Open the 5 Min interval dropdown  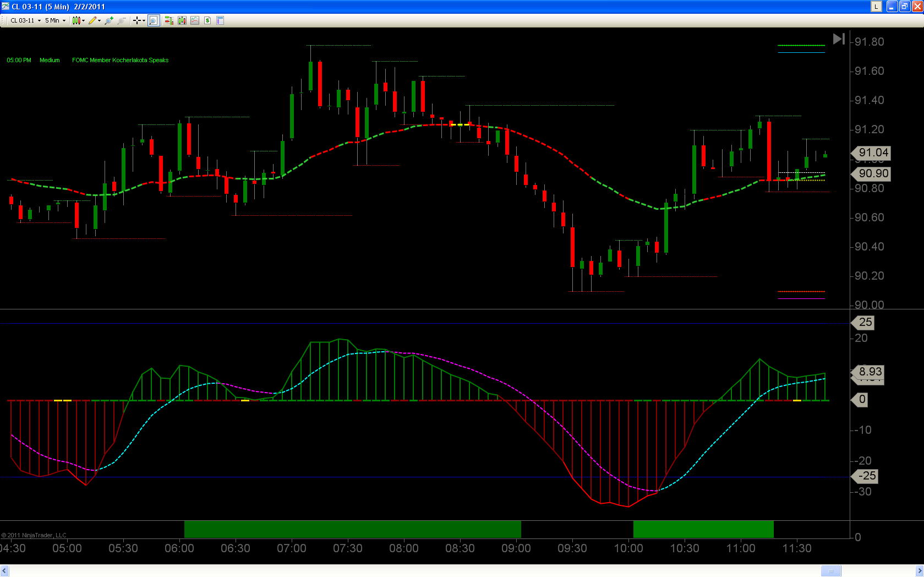(55, 20)
